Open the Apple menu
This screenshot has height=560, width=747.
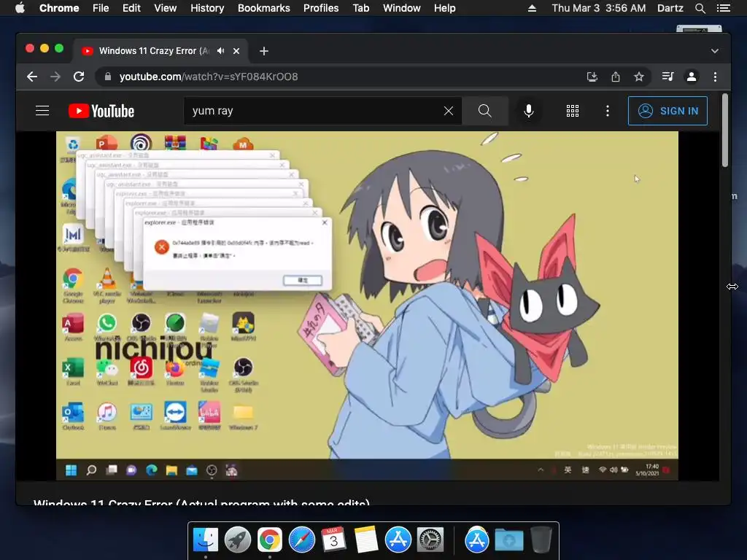click(20, 8)
